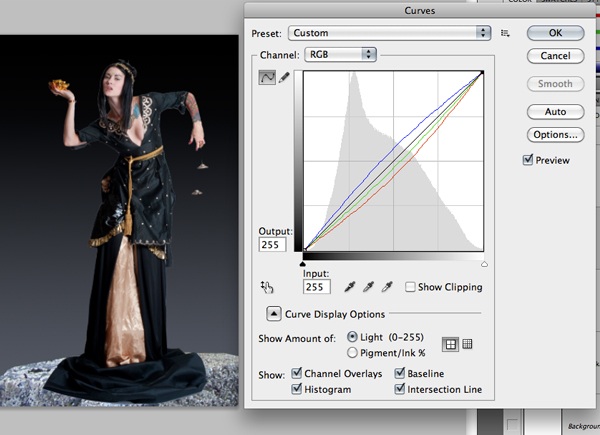Click the Auto button

pos(556,112)
